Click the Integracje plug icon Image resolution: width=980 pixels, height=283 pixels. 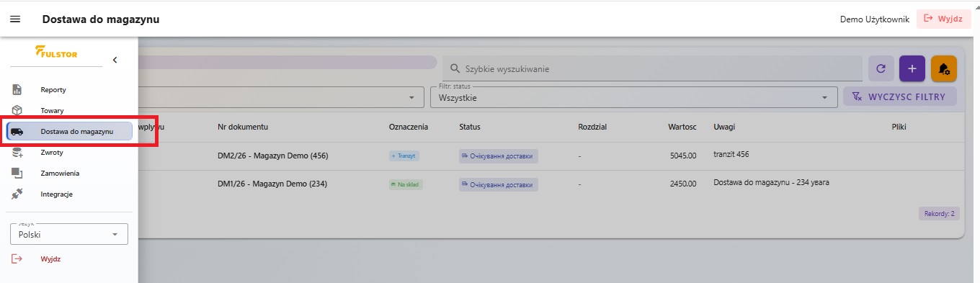17,194
